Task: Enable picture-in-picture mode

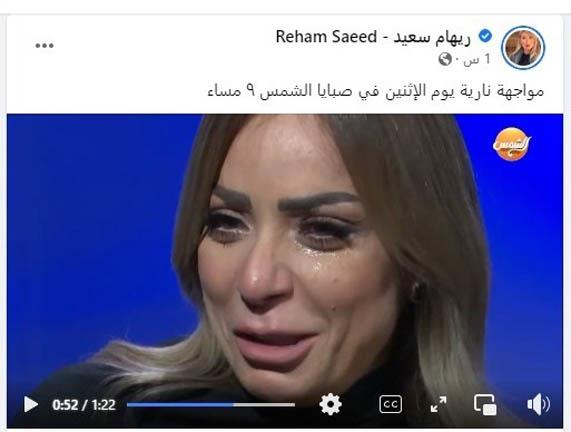Action: tap(485, 404)
